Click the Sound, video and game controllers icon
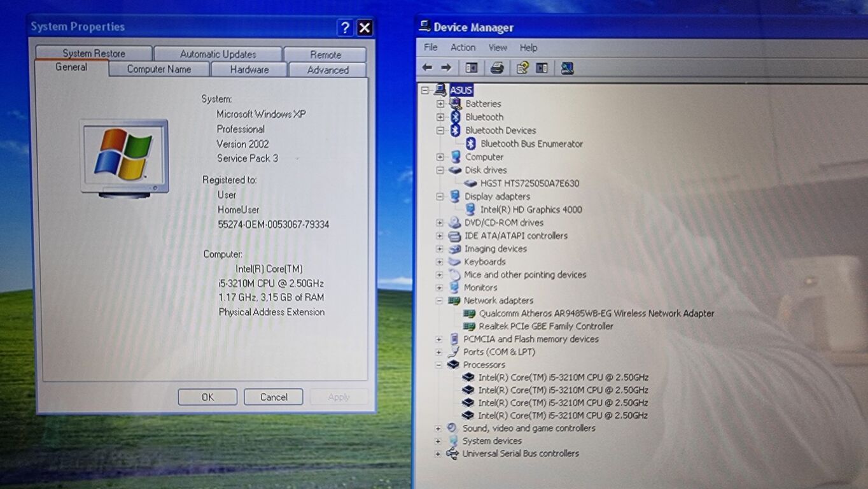The image size is (868, 489). [452, 429]
